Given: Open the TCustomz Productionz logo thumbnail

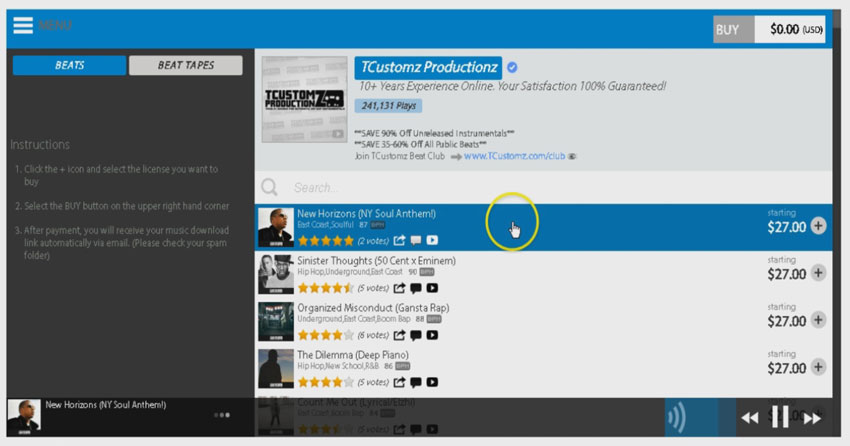Looking at the screenshot, I should tap(305, 99).
